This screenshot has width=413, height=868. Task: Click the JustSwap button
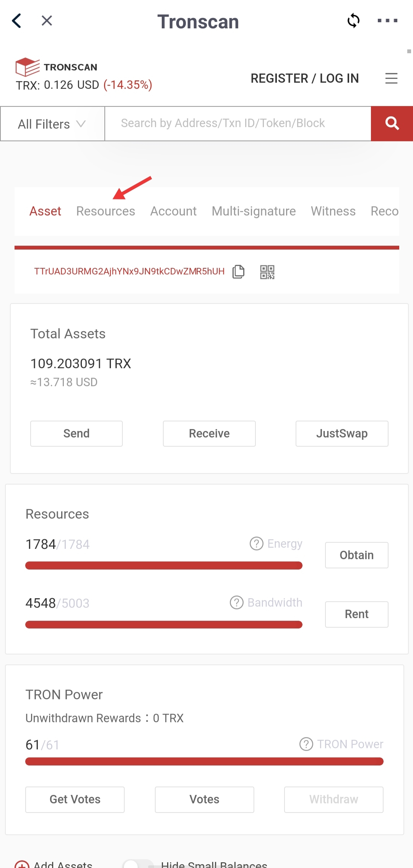(x=342, y=434)
